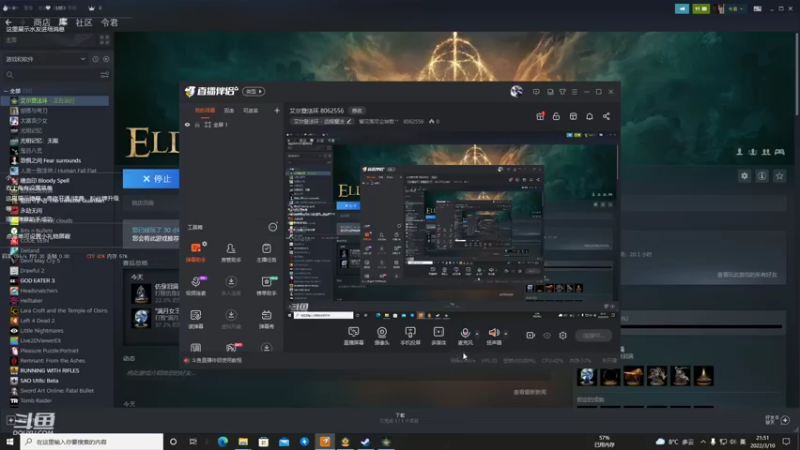
Task: Open Steam 社区 community menu
Action: [x=84, y=22]
